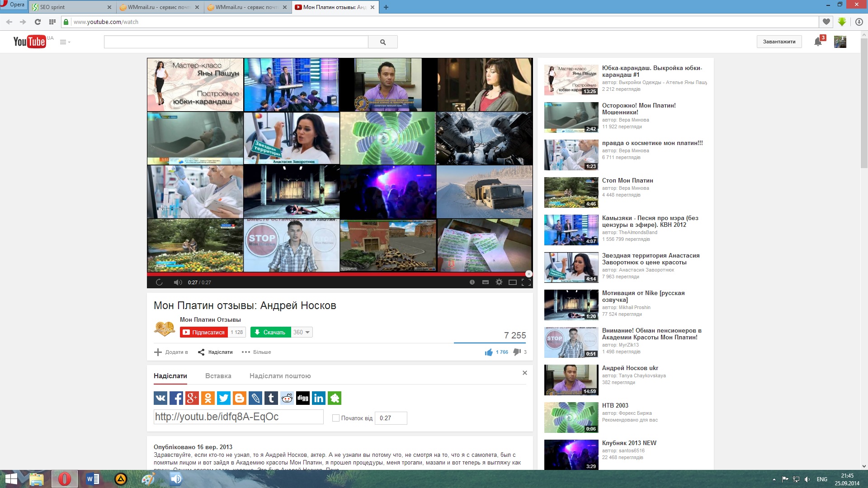The width and height of the screenshot is (868, 488).
Task: Mute the video player volume
Action: [178, 282]
